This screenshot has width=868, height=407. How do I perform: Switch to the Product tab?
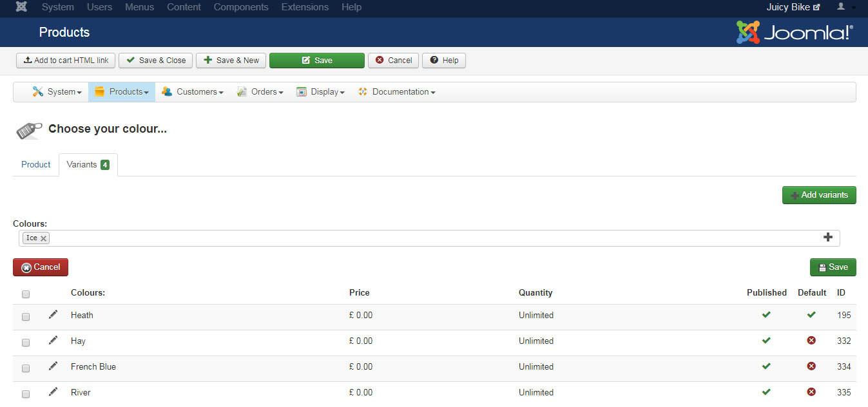point(36,164)
